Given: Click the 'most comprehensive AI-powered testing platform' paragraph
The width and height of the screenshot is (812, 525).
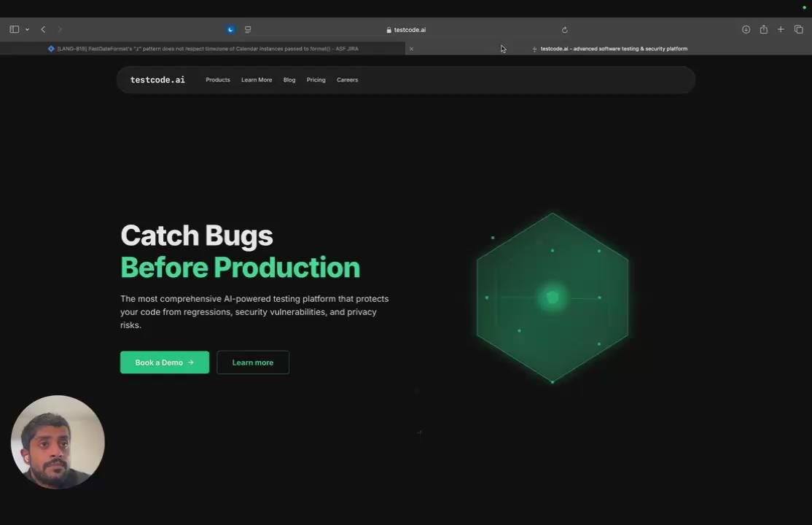Looking at the screenshot, I should [255, 312].
